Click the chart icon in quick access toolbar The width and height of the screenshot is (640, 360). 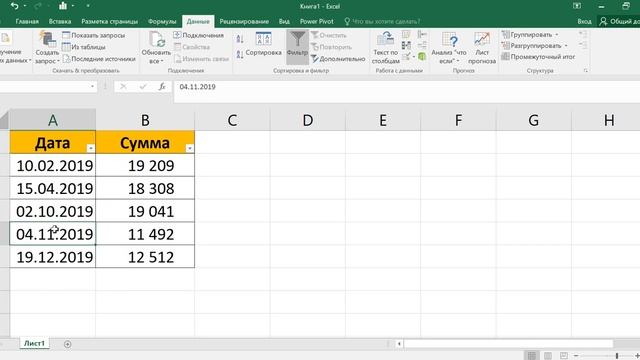click(63, 6)
